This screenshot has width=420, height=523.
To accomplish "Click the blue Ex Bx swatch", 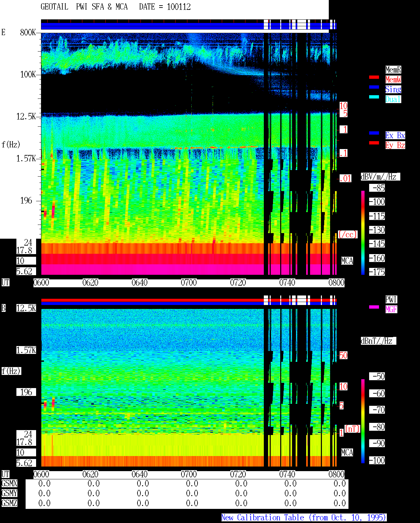I will tap(374, 133).
